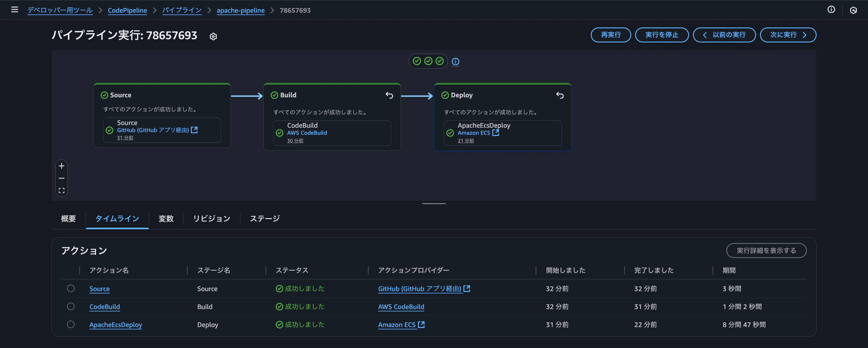Click the 31 分前 timestamp in Source card
The image size is (868, 348).
point(125,138)
